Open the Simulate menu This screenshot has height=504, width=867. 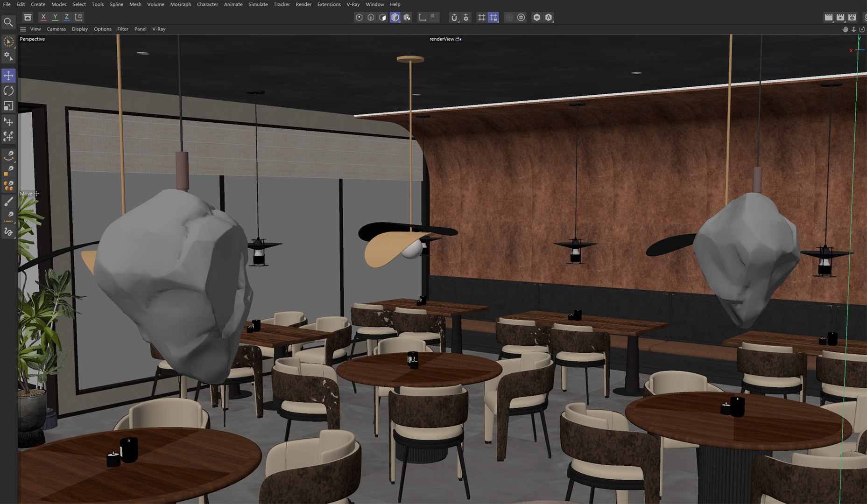coord(258,4)
